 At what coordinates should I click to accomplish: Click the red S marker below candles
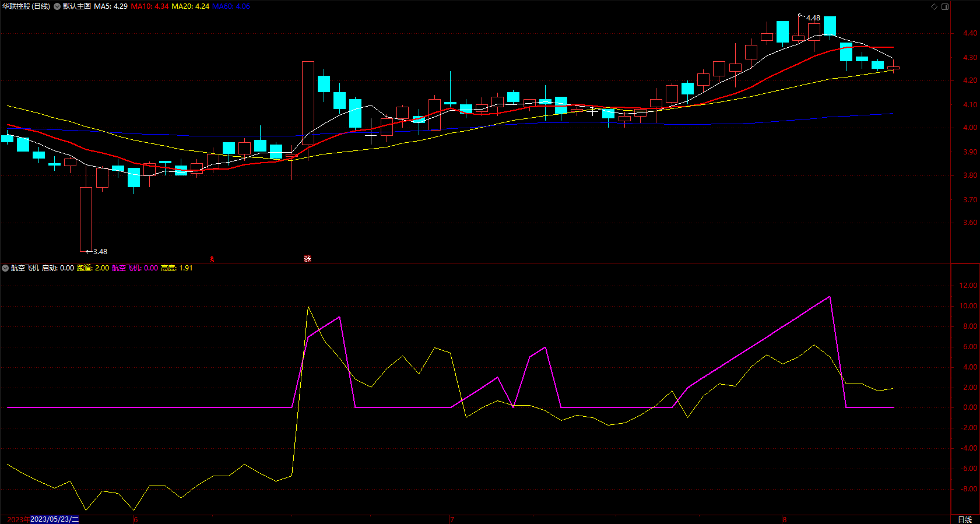[212, 259]
